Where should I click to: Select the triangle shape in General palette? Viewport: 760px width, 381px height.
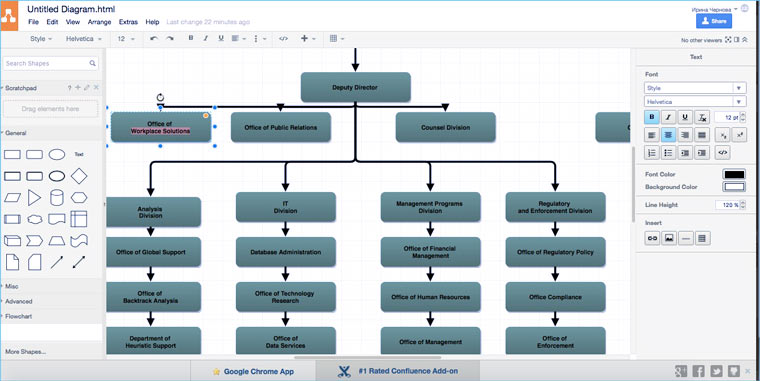click(x=34, y=197)
